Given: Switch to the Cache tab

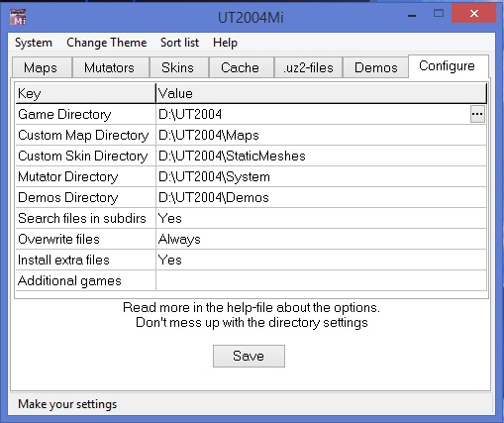Looking at the screenshot, I should (x=241, y=67).
